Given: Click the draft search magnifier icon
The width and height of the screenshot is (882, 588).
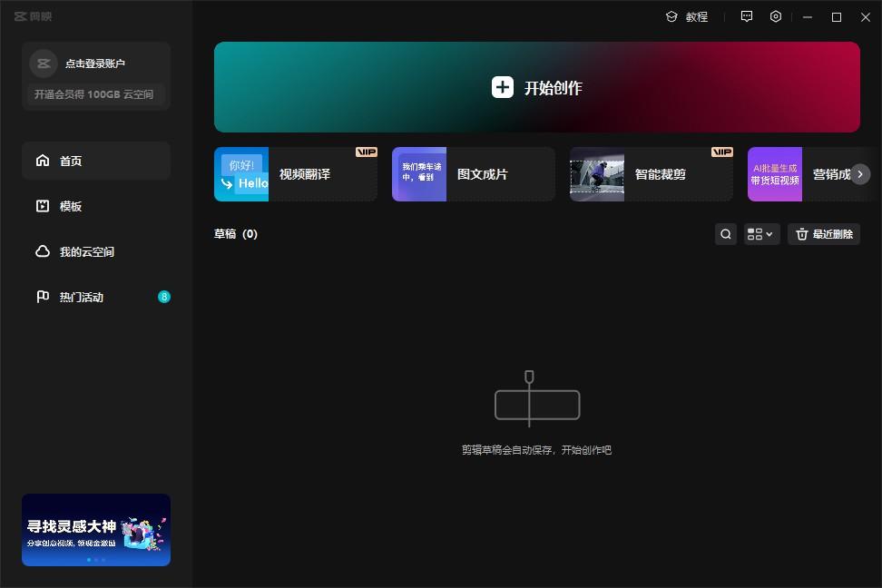Looking at the screenshot, I should [726, 234].
